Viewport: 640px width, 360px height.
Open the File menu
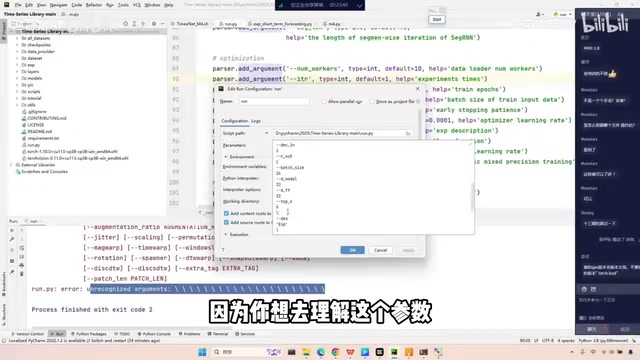[18, 5]
